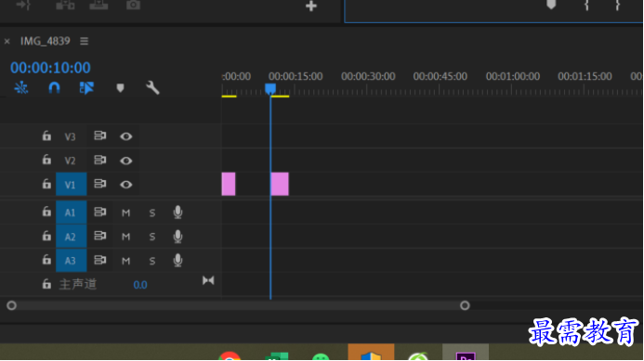Select the IMG_4839 sequence tab
The image size is (644, 361).
(x=46, y=41)
